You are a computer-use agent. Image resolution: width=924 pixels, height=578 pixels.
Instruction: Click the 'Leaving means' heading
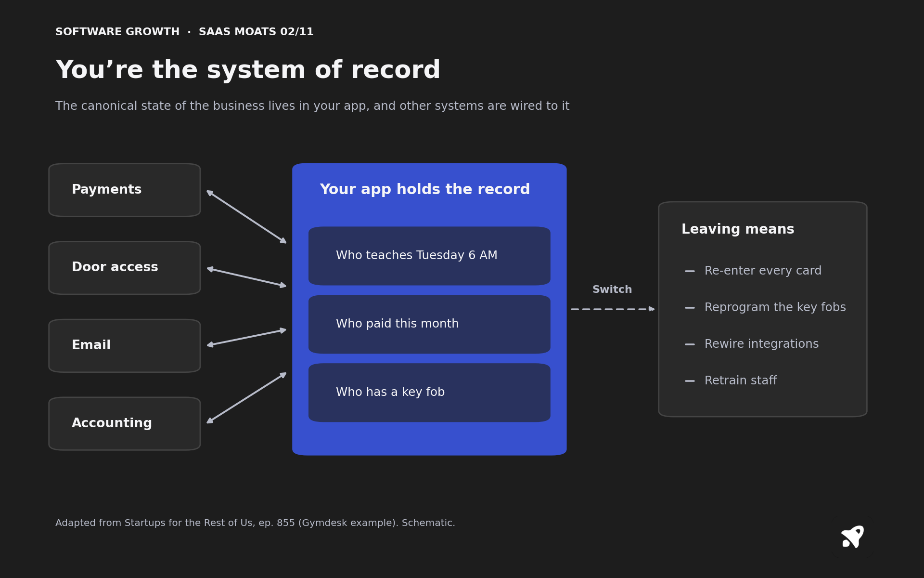click(738, 230)
